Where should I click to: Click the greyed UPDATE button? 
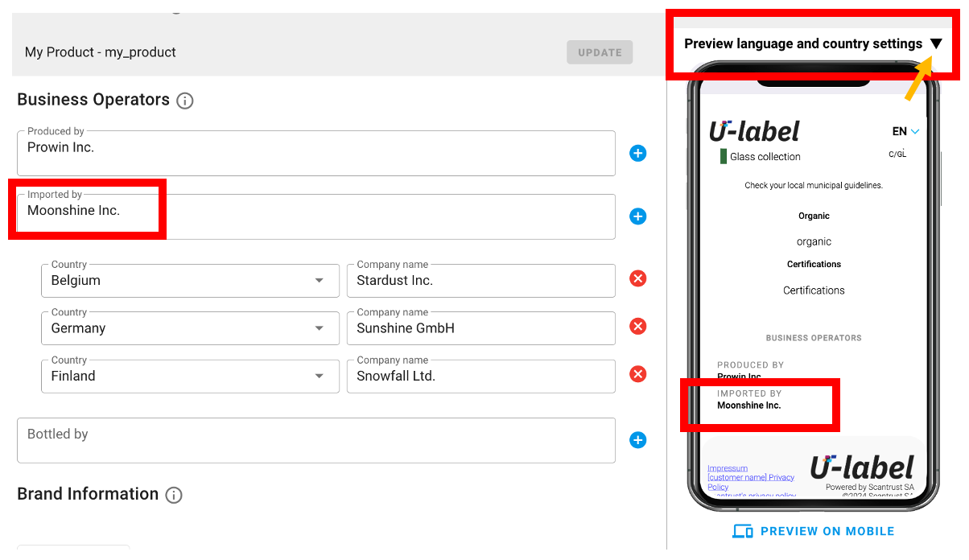pos(600,52)
